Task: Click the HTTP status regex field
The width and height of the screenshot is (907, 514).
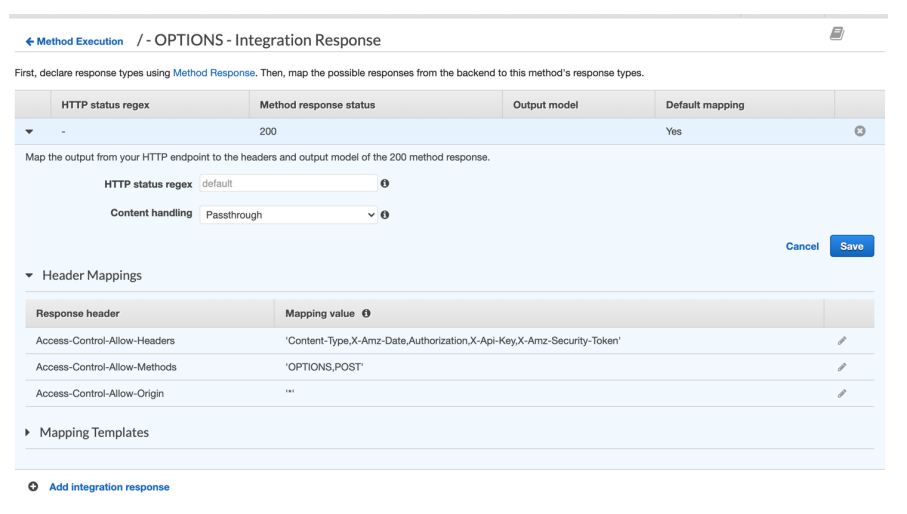Action: point(288,184)
